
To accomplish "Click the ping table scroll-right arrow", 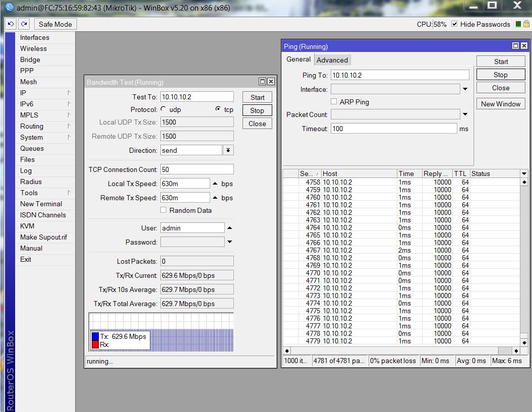I will tap(516, 350).
